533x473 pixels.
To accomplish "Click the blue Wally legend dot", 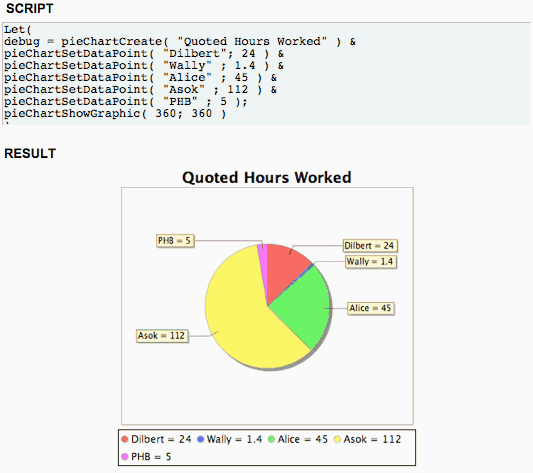I will (201, 439).
